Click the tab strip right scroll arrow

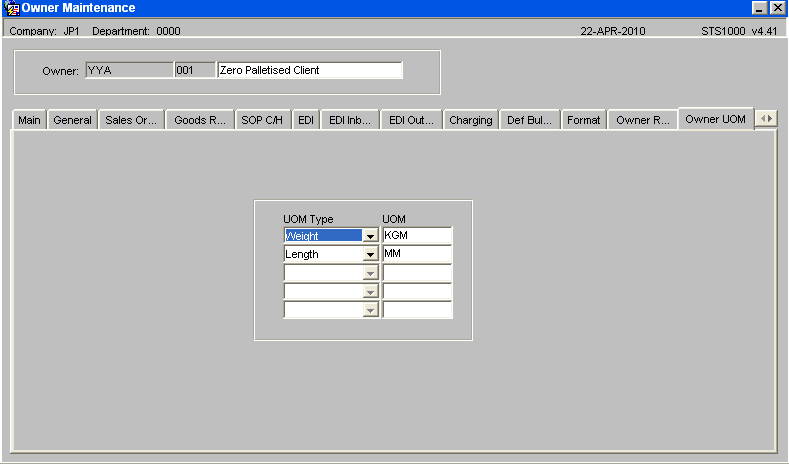pyautogui.click(x=770, y=119)
